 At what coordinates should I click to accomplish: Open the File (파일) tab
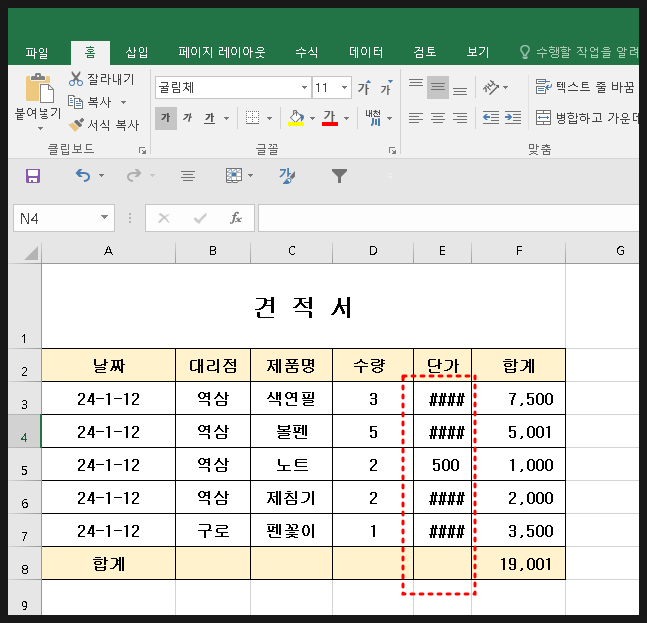37,52
